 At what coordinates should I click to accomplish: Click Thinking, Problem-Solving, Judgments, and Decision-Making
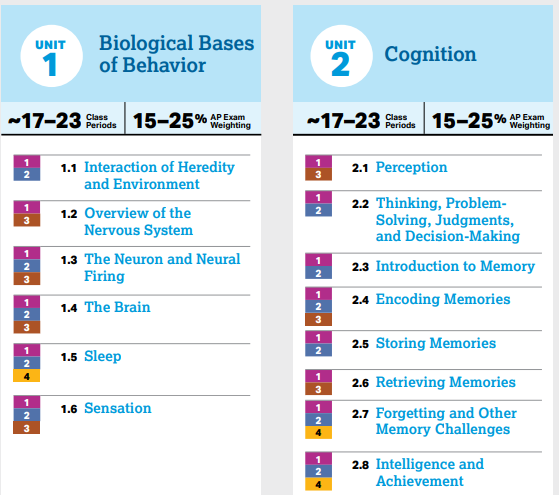[x=448, y=220]
